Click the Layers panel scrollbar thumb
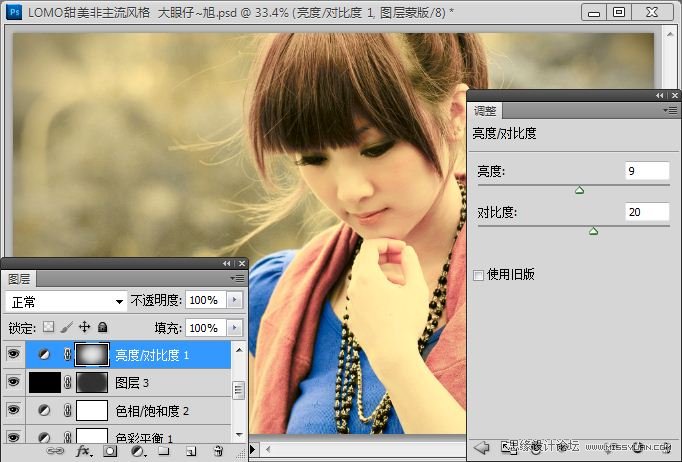 pos(238,390)
